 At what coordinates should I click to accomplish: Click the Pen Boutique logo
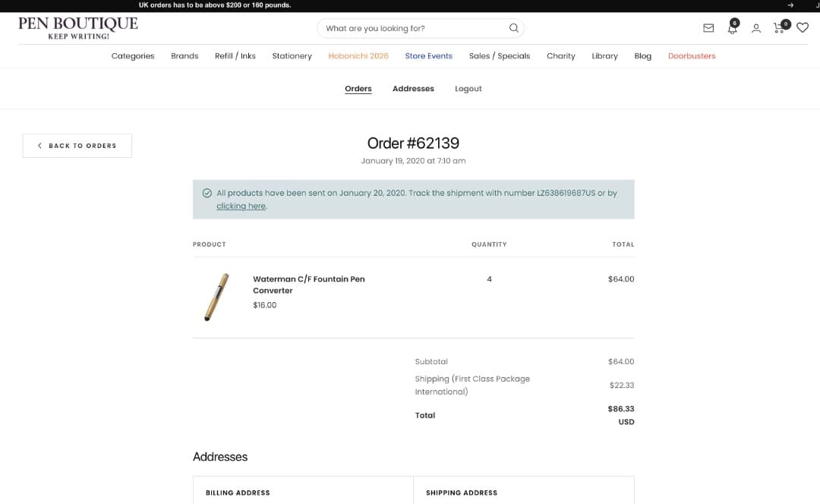[x=78, y=28]
